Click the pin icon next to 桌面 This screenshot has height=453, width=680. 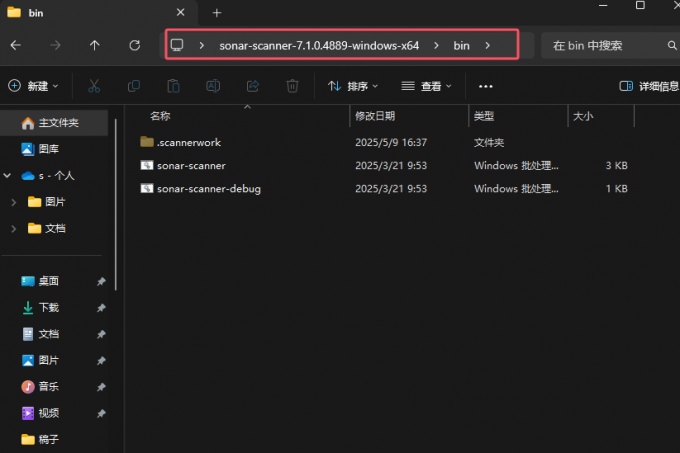(101, 282)
